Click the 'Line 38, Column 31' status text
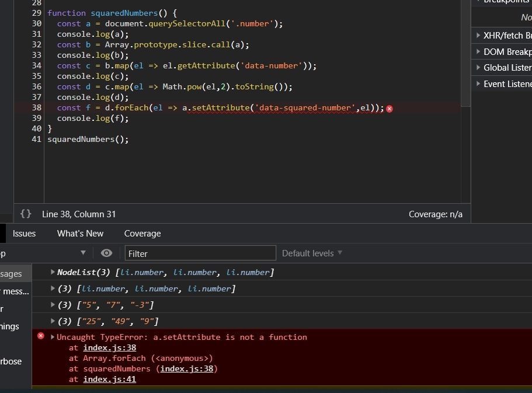The height and width of the screenshot is (393, 532). click(79, 214)
